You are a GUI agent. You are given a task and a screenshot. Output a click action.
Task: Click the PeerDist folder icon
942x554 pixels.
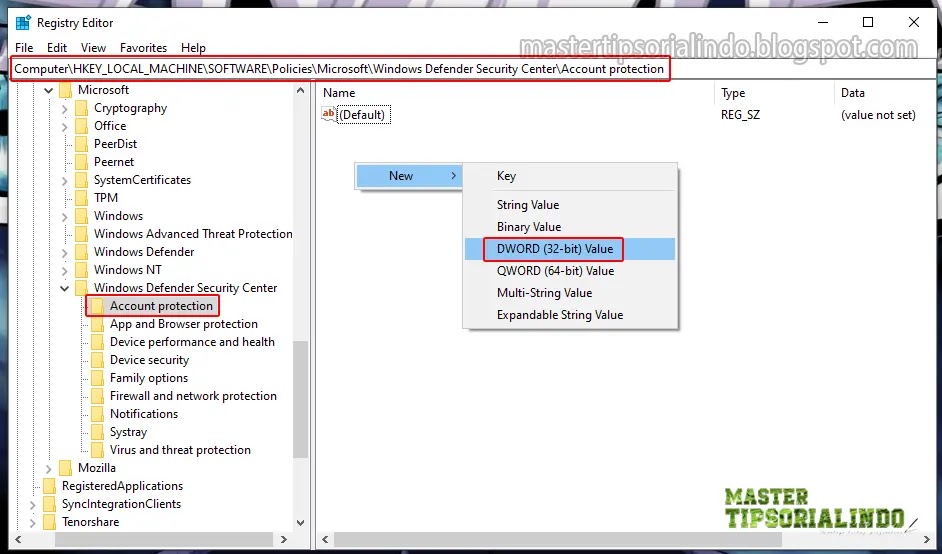tap(81, 144)
